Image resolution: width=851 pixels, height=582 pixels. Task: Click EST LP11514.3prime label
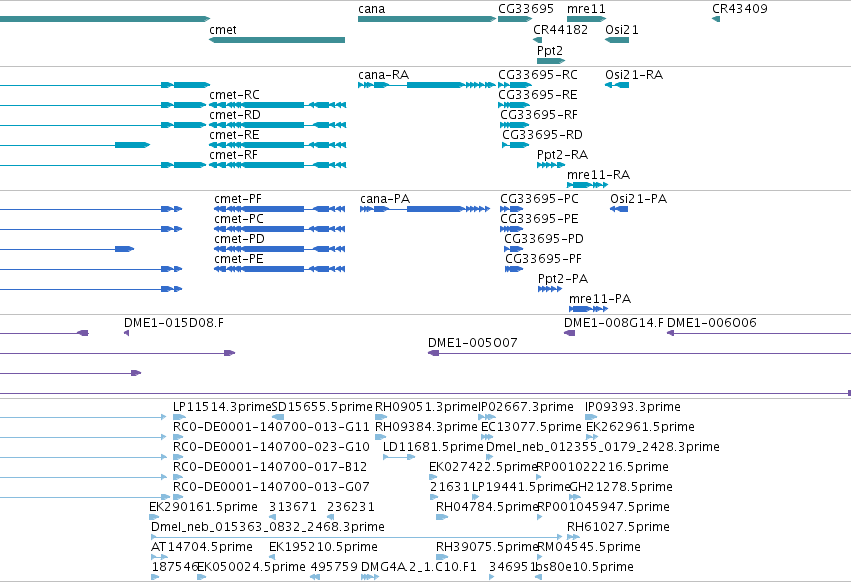(221, 407)
